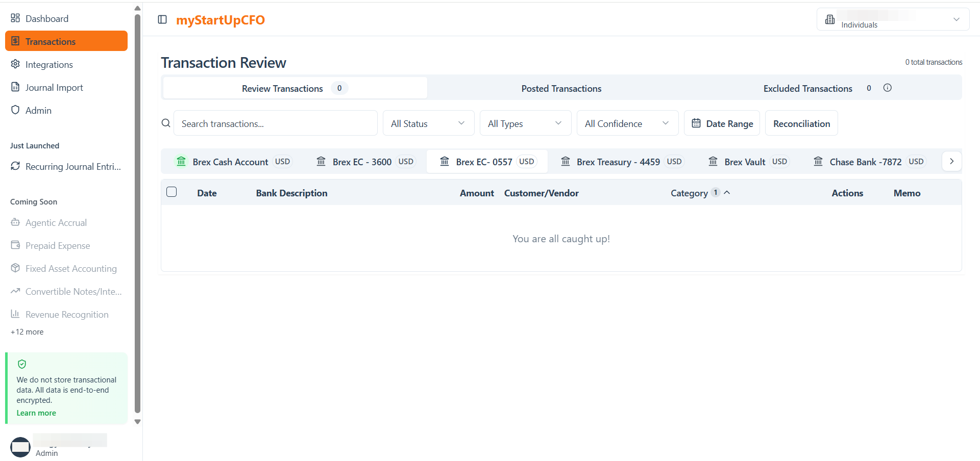Image resolution: width=980 pixels, height=461 pixels.
Task: Open the Admin sidebar item
Action: (66, 110)
